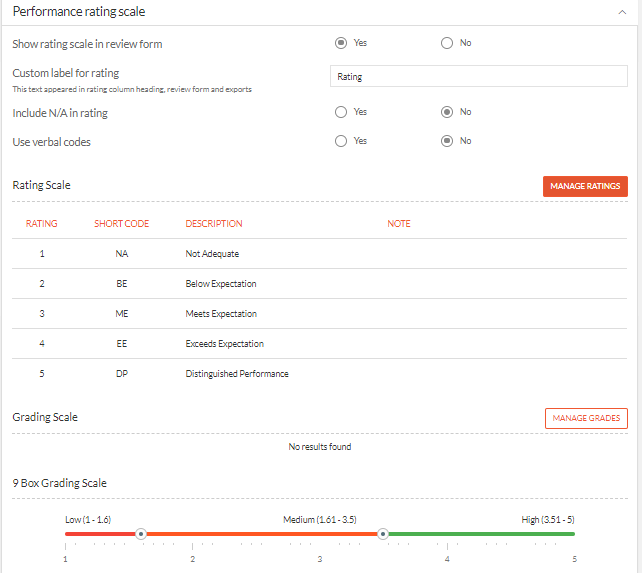Select the Meets Expectation rating row

tap(319, 314)
